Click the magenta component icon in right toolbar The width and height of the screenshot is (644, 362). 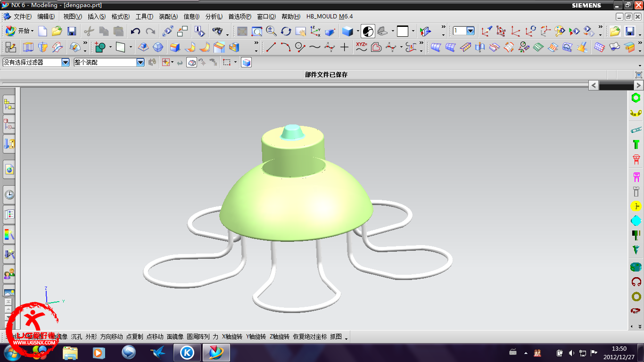[636, 177]
